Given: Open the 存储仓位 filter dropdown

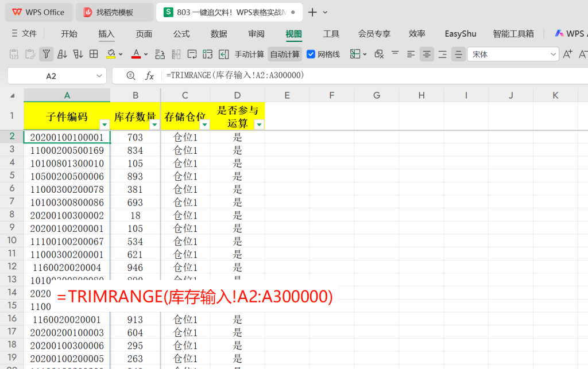Looking at the screenshot, I should click(205, 125).
